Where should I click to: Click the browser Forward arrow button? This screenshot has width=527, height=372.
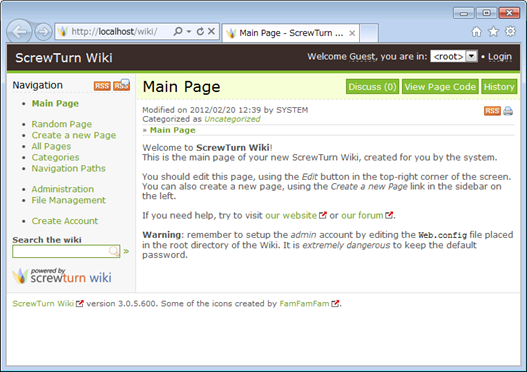[x=43, y=32]
